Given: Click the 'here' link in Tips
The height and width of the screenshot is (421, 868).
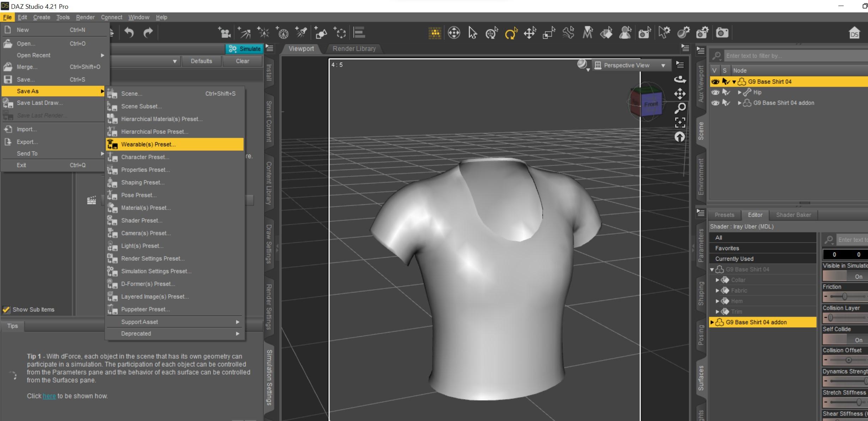Looking at the screenshot, I should coord(49,396).
